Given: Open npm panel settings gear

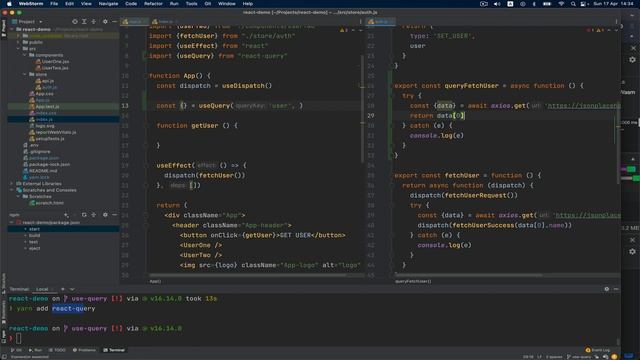Looking at the screenshot, I should [x=105, y=215].
